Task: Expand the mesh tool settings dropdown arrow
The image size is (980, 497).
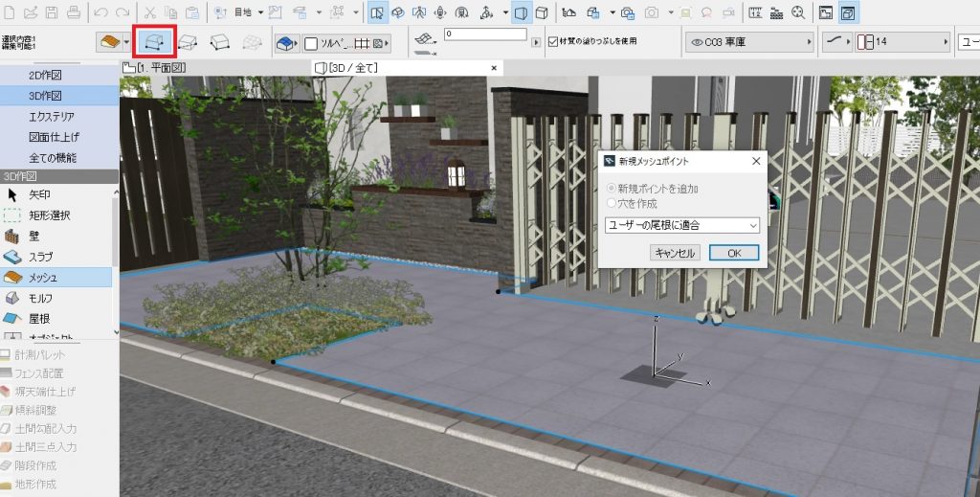Action: click(x=126, y=43)
